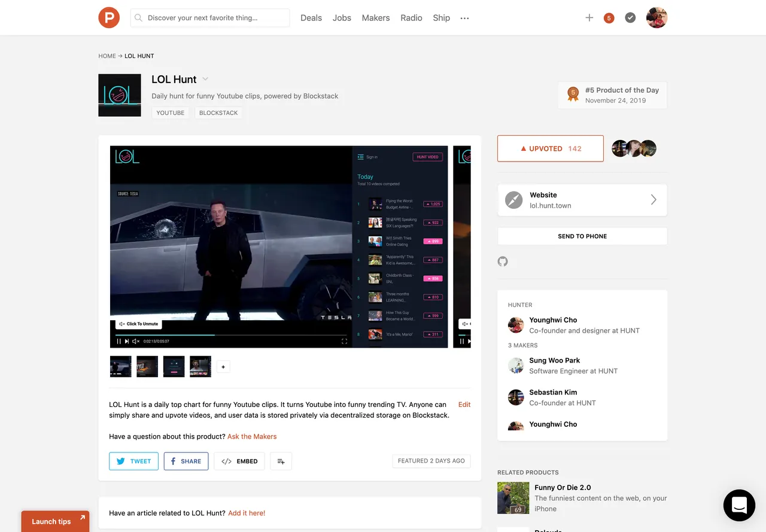This screenshot has width=766, height=532.
Task: Click the partially visible next gallery slide
Action: (x=462, y=247)
